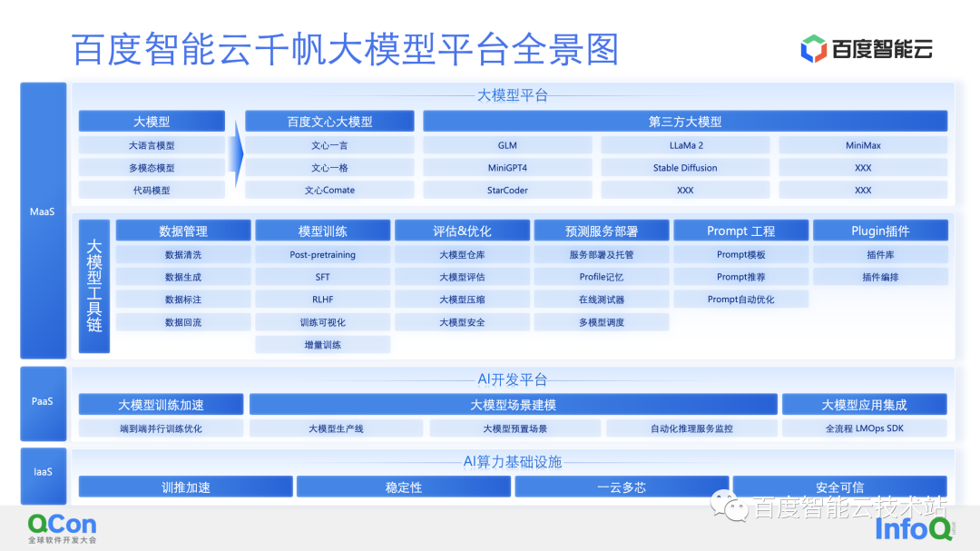Click the InfoQ logo
Screen dimensions: 980x551
coord(915,529)
